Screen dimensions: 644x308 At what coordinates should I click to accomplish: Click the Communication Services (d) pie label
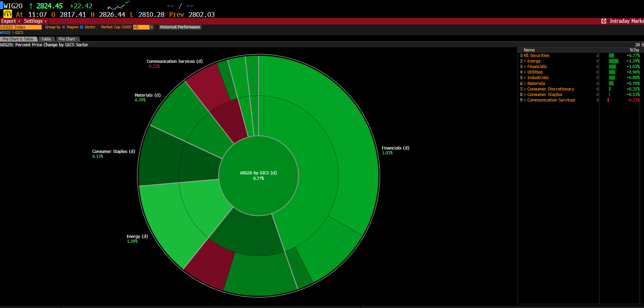(175, 61)
